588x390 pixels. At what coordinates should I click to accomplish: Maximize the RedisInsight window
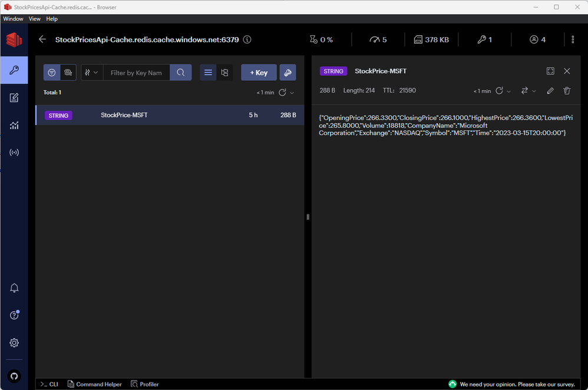point(557,7)
